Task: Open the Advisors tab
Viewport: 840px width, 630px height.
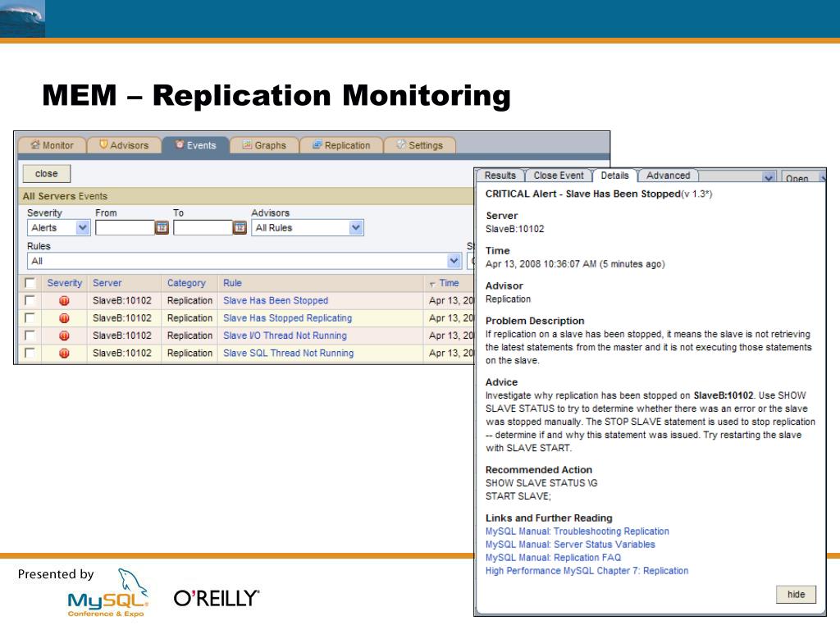Action: point(125,145)
